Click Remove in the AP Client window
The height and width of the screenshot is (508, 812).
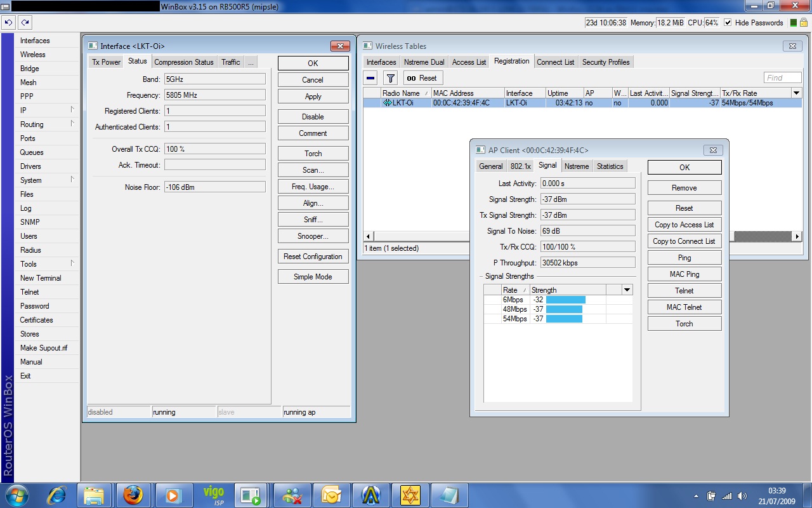tap(684, 188)
